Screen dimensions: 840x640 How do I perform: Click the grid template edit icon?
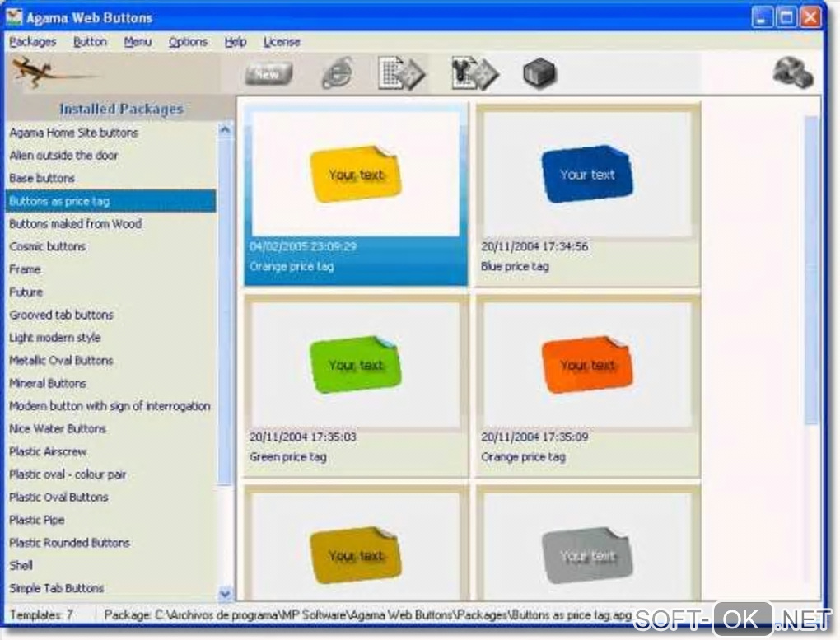click(x=401, y=73)
